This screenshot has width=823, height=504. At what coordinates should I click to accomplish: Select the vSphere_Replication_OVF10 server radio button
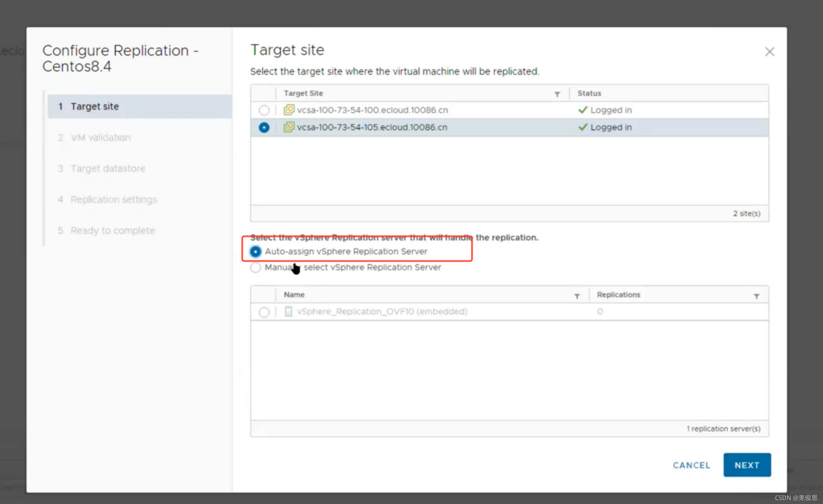[264, 312]
